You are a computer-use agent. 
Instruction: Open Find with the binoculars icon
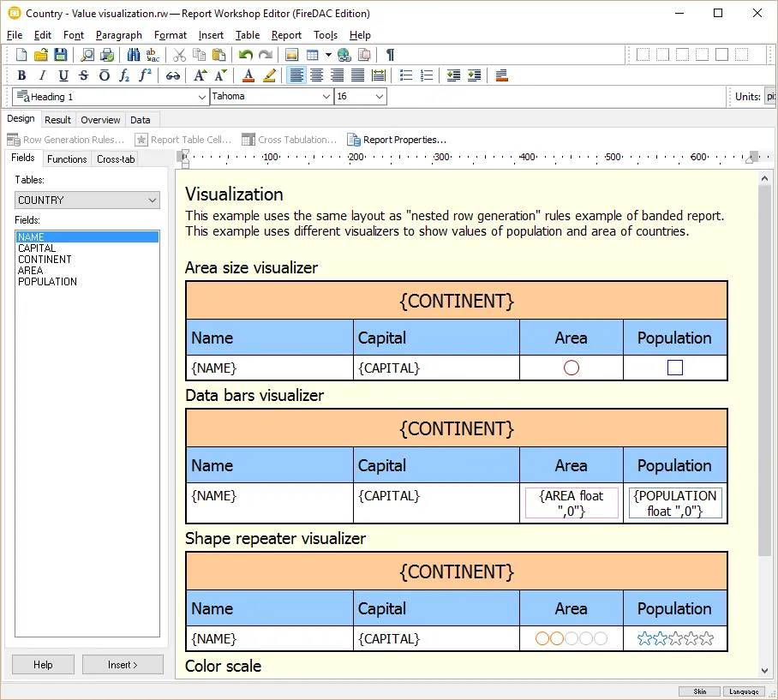(x=133, y=55)
